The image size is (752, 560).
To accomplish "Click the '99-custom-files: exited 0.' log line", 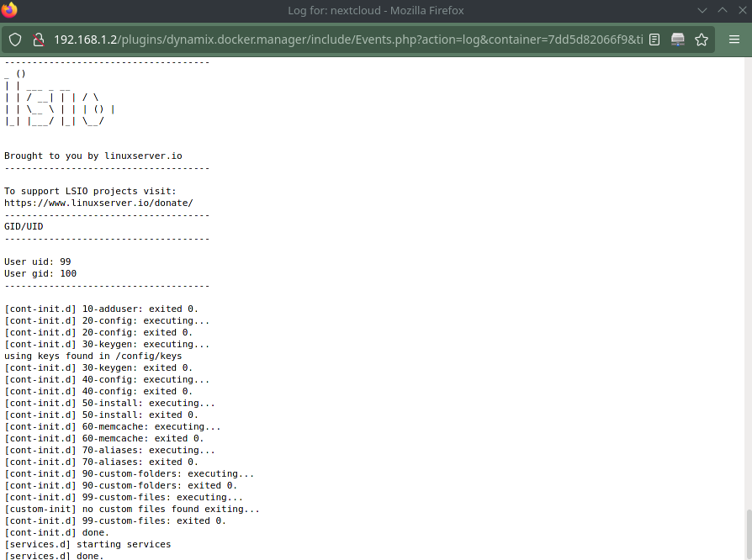I will 115,520.
